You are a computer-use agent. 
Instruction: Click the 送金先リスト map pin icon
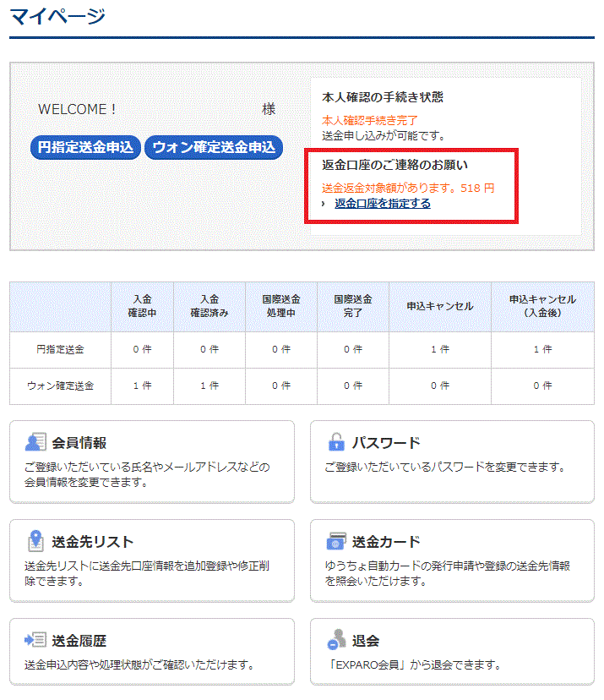click(35, 541)
